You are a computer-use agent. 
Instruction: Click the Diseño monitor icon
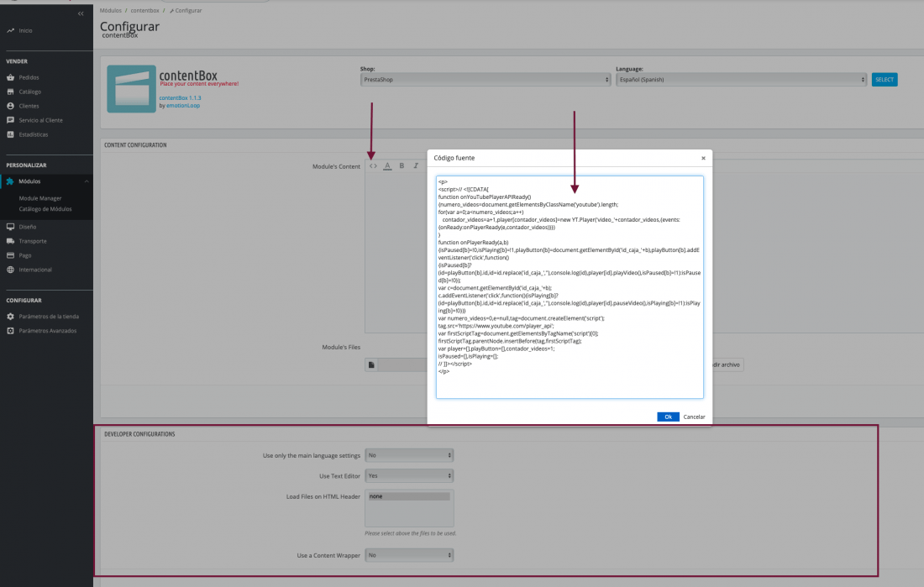(x=10, y=227)
